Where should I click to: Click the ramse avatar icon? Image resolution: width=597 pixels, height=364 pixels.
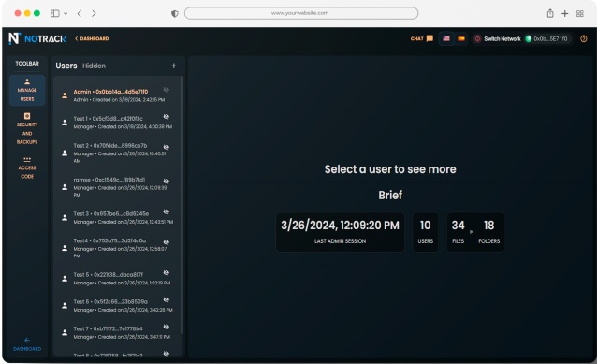[65, 187]
